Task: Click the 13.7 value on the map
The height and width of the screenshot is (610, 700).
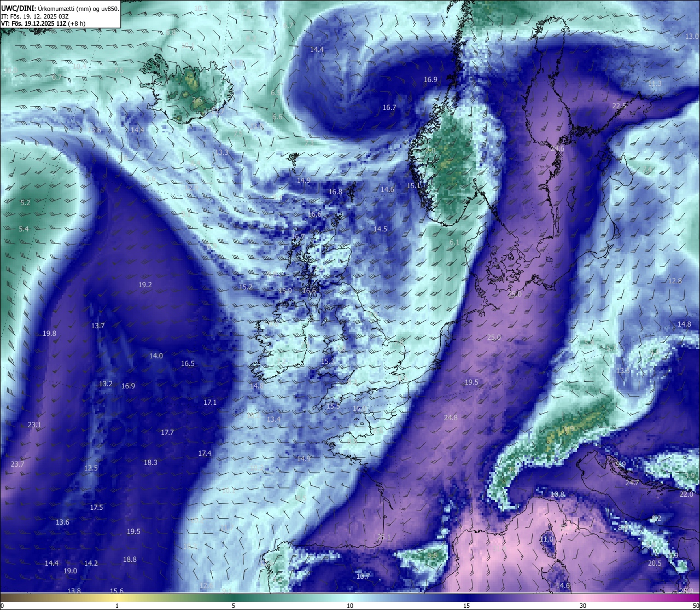Action: coord(97,326)
